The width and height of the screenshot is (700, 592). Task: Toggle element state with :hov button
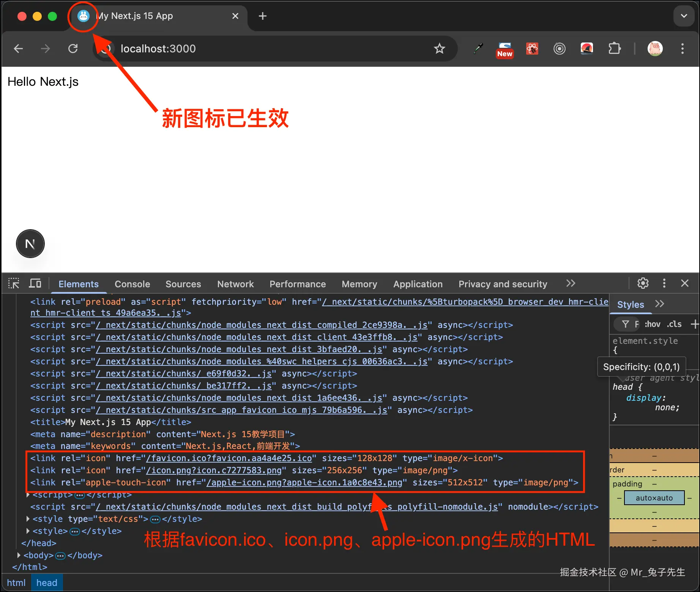point(653,324)
